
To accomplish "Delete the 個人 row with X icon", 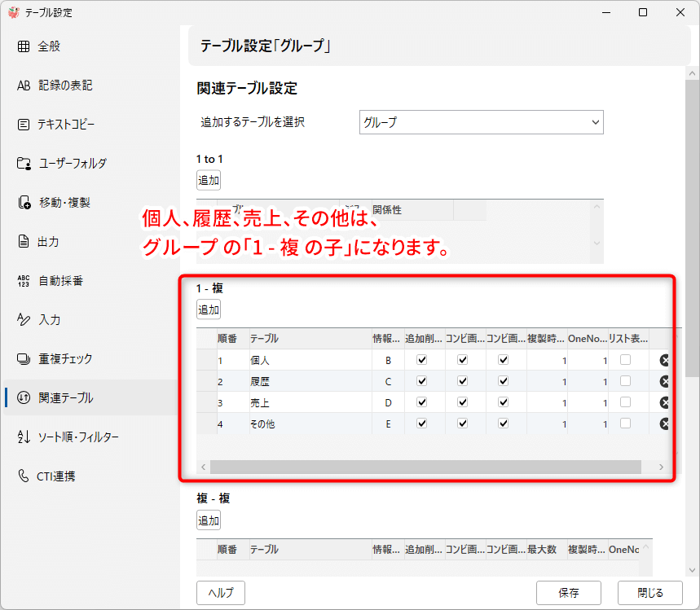I will click(664, 360).
